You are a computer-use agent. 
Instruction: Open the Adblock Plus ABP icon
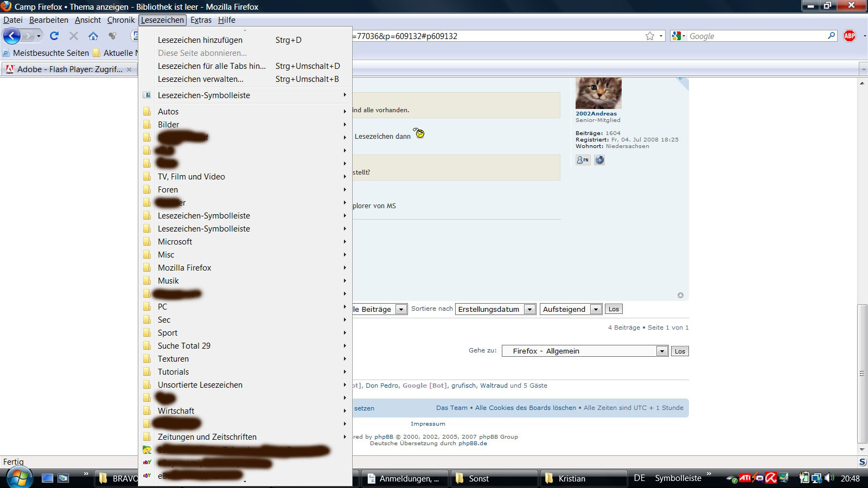(850, 36)
